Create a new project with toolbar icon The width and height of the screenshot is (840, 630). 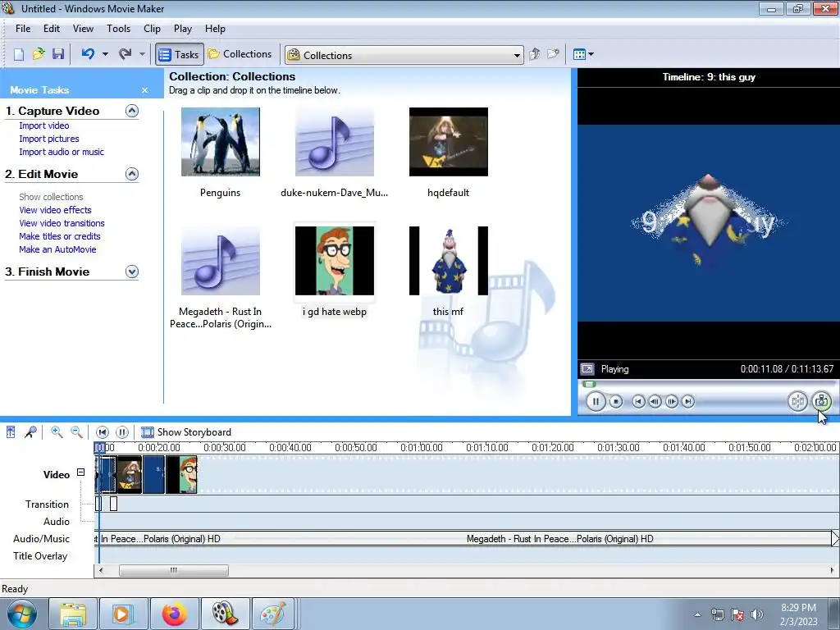pos(19,54)
